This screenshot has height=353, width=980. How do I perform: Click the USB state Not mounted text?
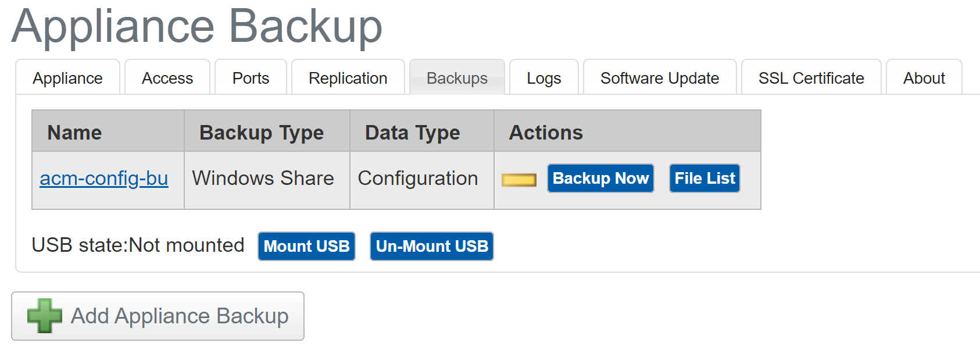pyautogui.click(x=139, y=245)
